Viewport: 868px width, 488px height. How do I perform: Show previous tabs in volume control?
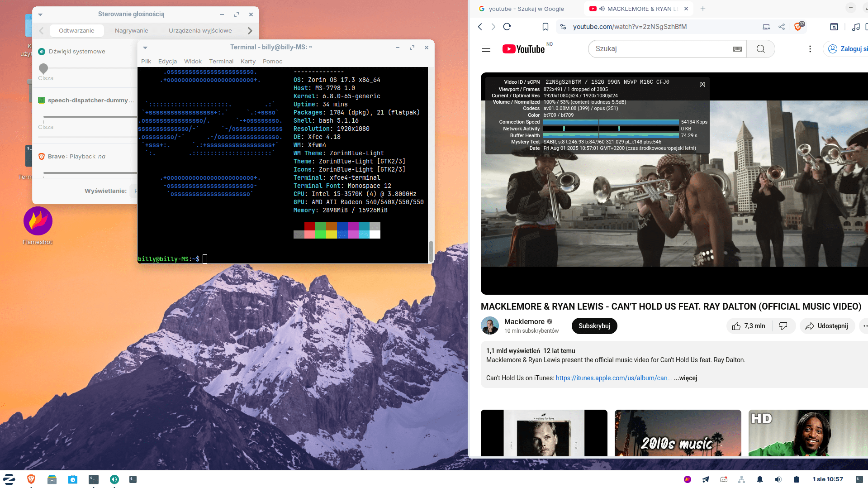[41, 31]
